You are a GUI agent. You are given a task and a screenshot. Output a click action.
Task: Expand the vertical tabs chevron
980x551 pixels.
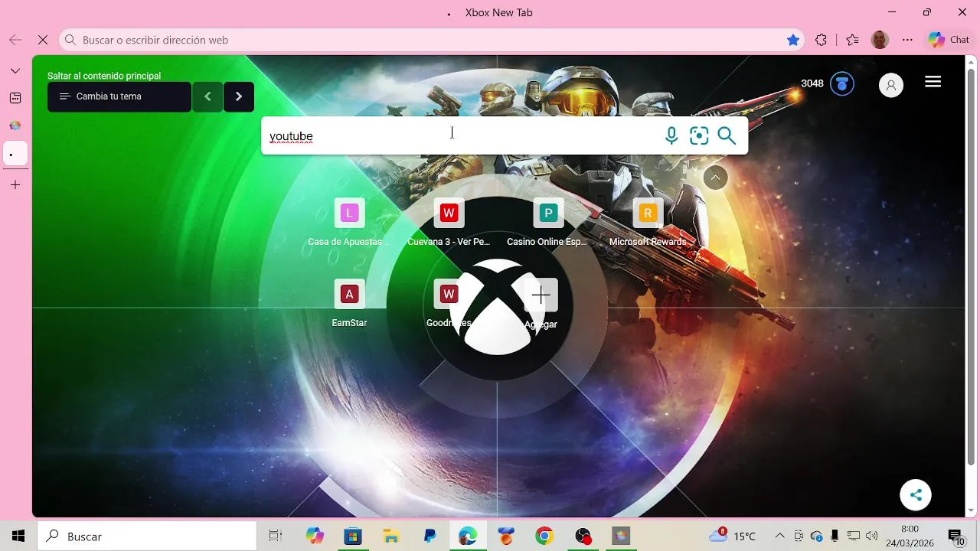[x=15, y=70]
